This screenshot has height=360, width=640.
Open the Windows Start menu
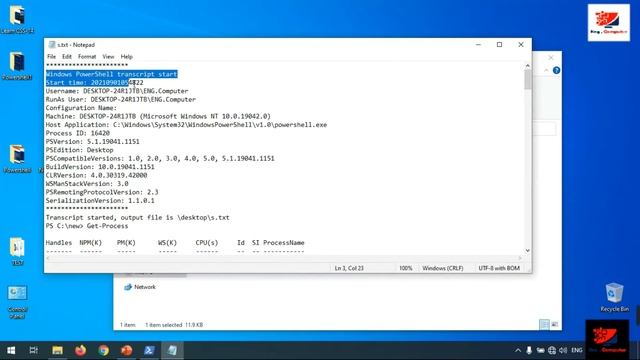(x=11, y=350)
